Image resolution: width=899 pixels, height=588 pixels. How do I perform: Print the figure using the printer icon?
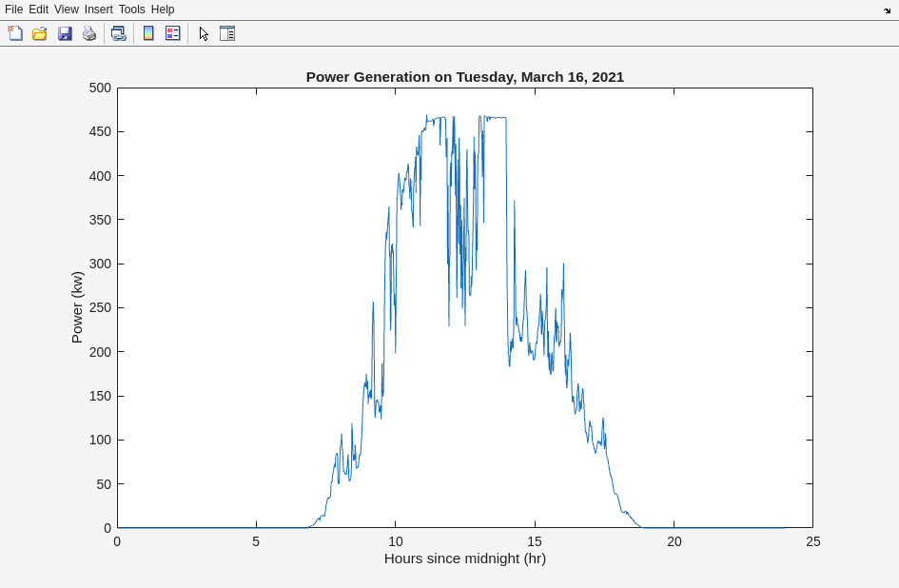(x=89, y=33)
